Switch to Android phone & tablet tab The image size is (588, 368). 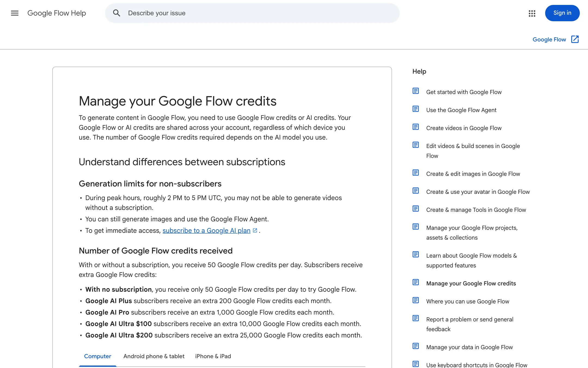[x=154, y=356]
